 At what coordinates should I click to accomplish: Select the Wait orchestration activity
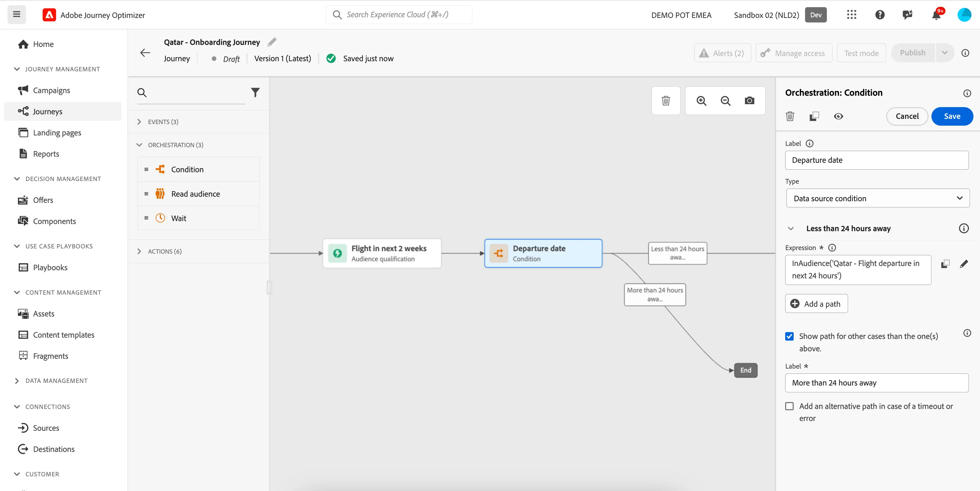point(199,218)
